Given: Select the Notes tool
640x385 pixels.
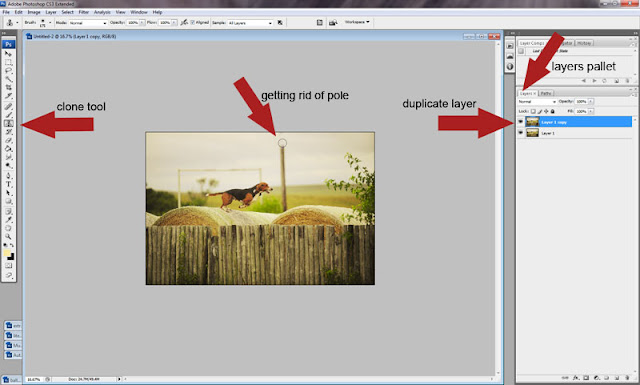Looking at the screenshot, I should [x=8, y=211].
